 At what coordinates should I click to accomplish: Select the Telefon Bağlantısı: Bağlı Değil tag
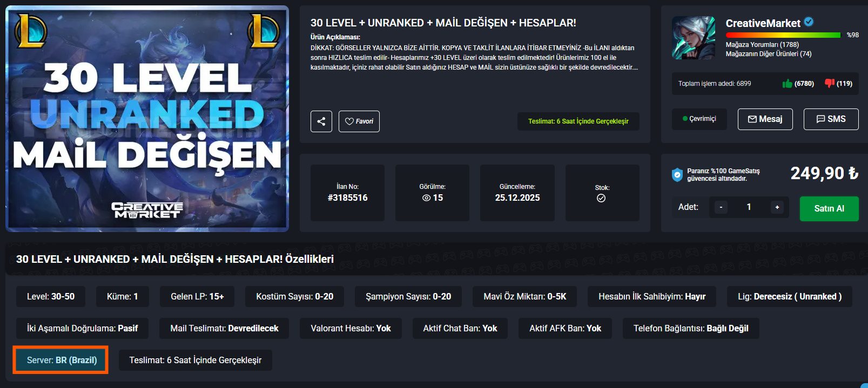coord(691,329)
